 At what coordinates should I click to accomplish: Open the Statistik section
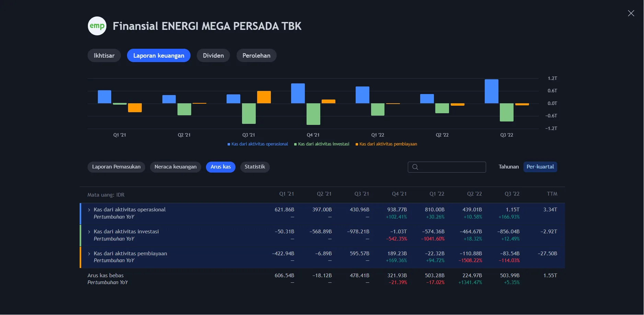(255, 167)
